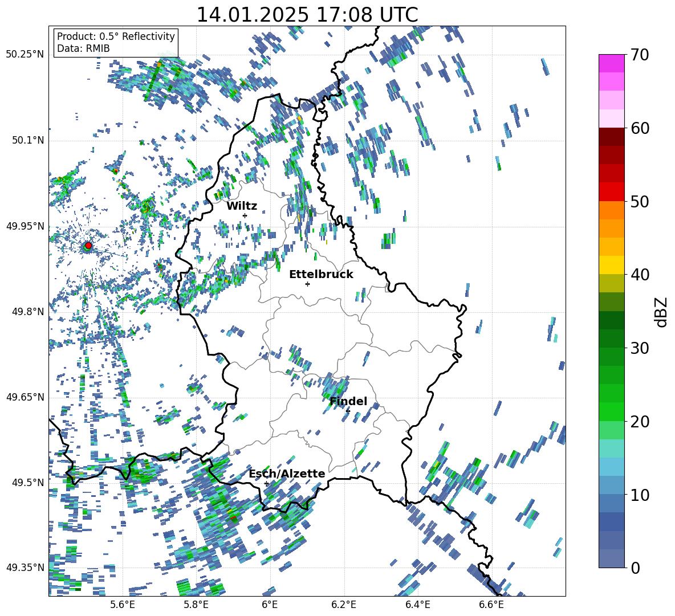Click the 49.95°N latitude label

tap(25, 226)
